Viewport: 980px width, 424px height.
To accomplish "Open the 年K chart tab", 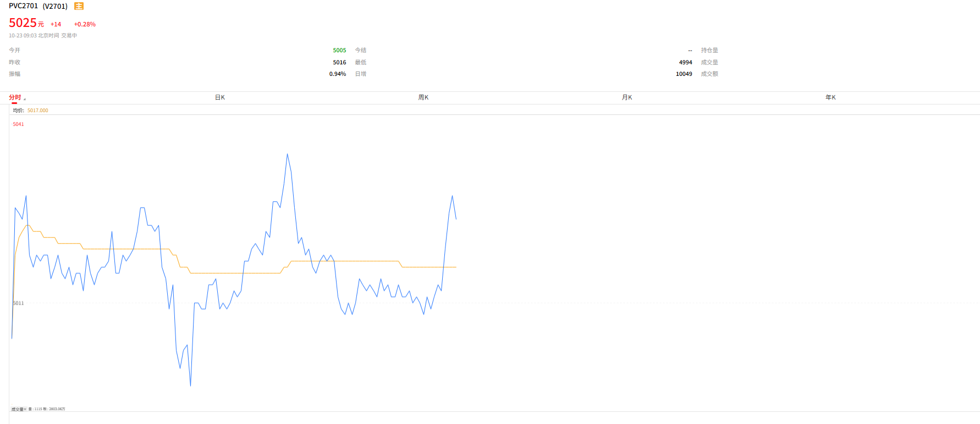I will (x=830, y=97).
